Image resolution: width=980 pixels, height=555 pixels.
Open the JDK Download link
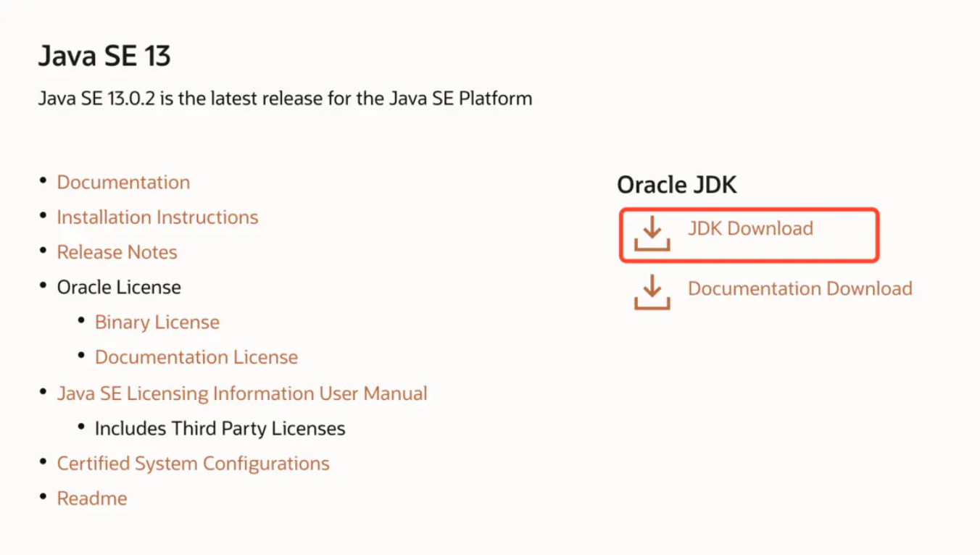(x=750, y=229)
